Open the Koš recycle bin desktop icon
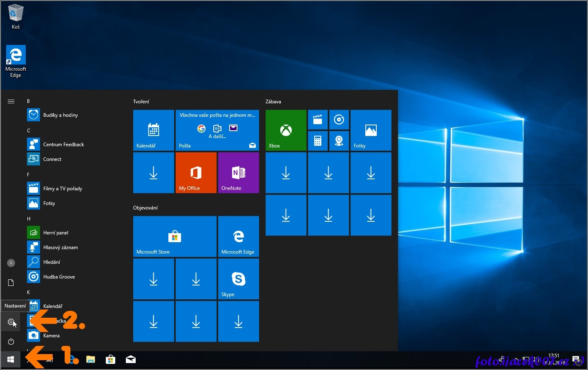588x370 pixels. click(x=16, y=16)
